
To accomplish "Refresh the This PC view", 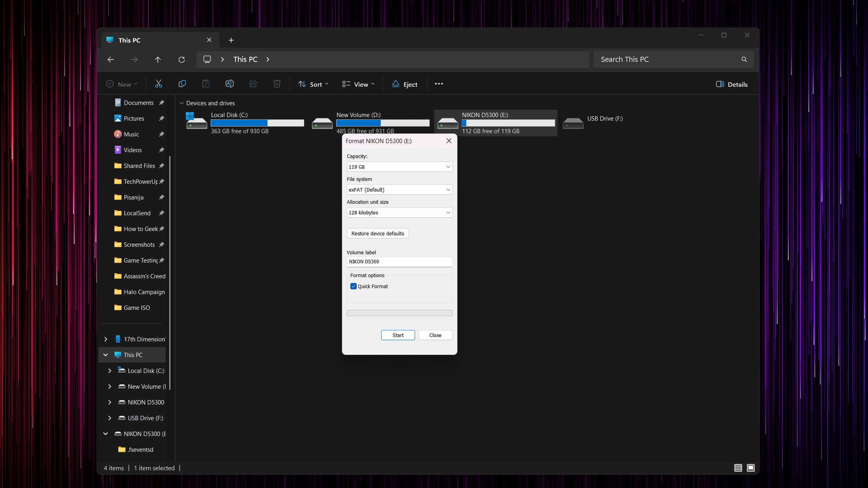I will click(x=181, y=60).
